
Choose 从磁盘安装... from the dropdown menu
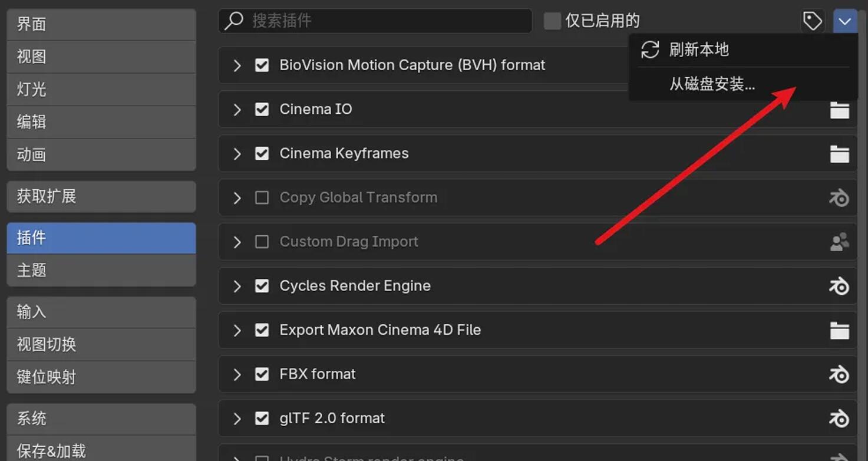click(743, 84)
